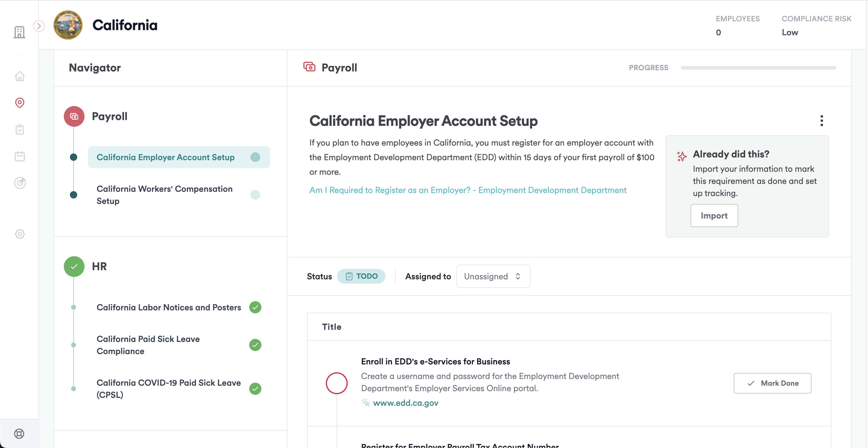Click status dot for Employer Account Setup
The image size is (868, 448).
[x=255, y=157]
